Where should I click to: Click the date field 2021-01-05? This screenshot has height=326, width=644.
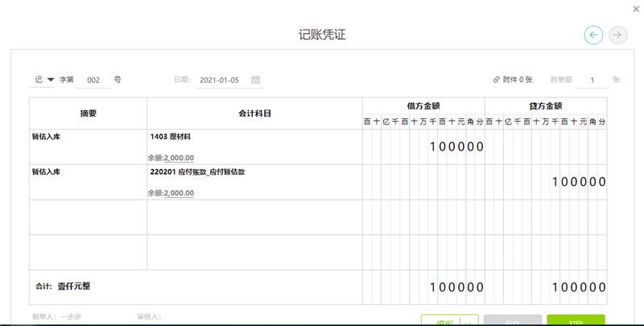pyautogui.click(x=217, y=80)
